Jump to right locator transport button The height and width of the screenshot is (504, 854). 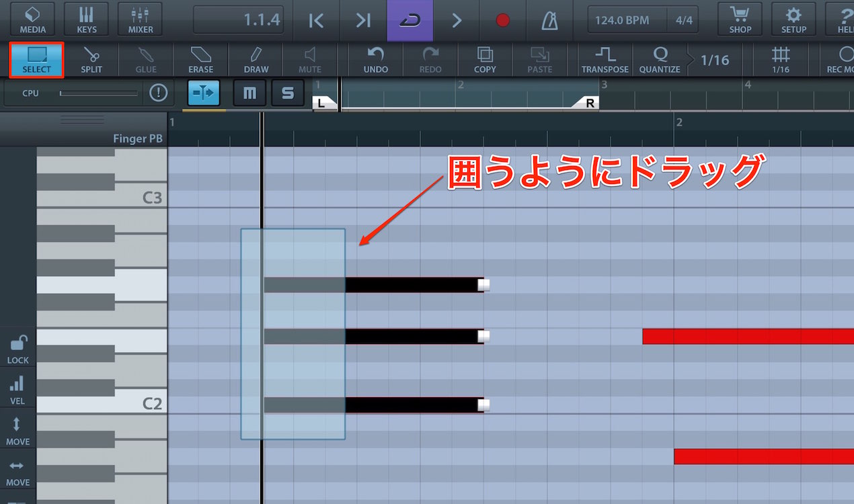click(363, 20)
